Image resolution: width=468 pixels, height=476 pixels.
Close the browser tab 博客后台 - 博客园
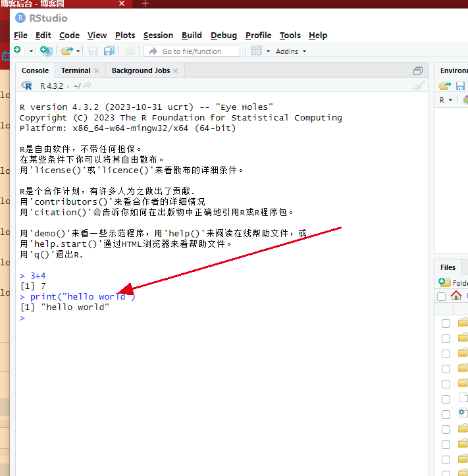click(122, 3)
